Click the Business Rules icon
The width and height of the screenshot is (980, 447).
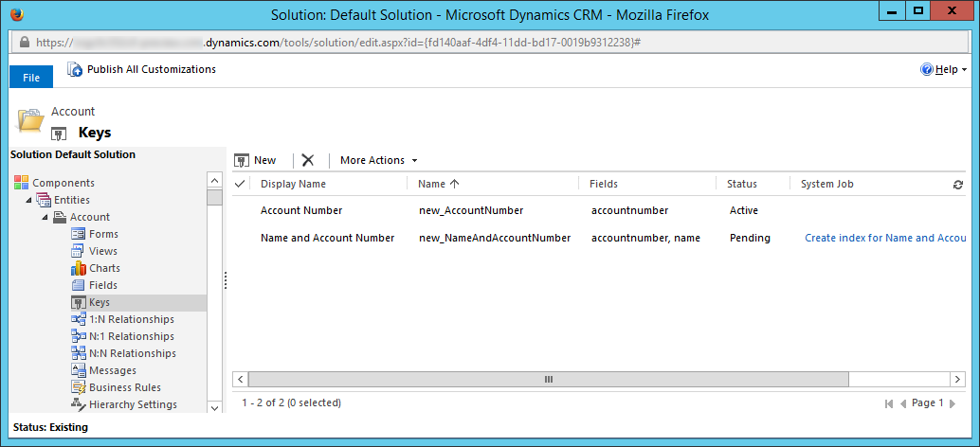coord(78,387)
